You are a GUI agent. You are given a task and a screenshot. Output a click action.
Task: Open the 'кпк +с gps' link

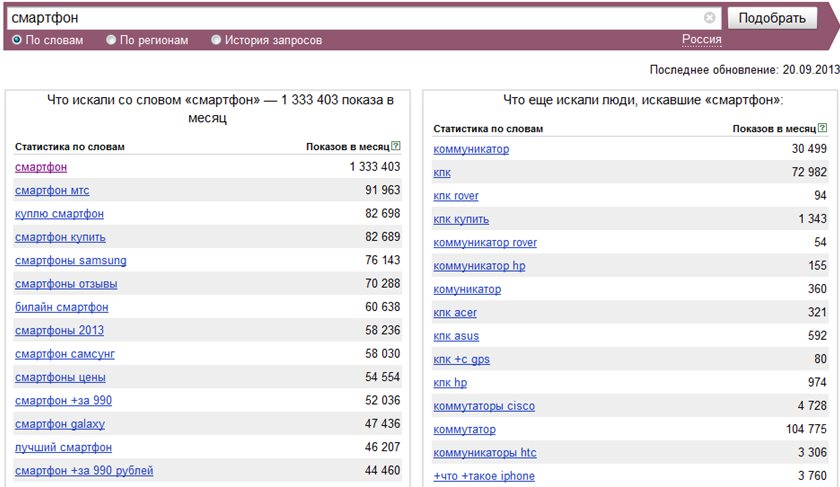pos(461,359)
